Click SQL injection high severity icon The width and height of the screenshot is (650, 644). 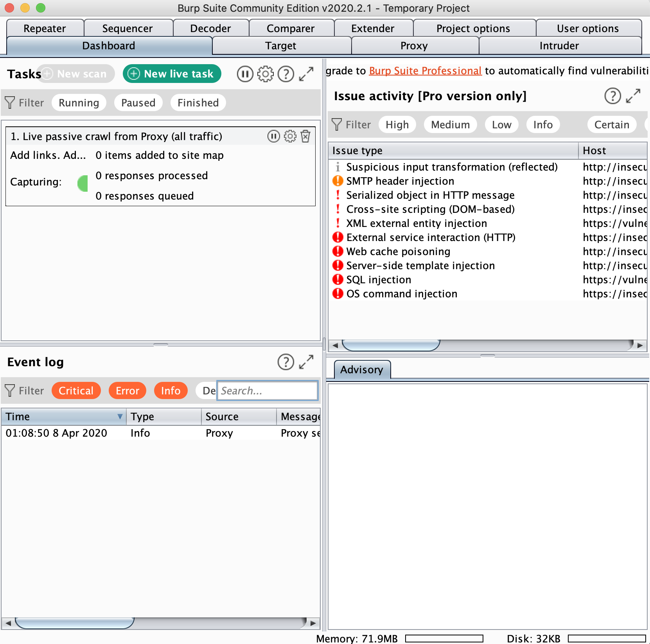[338, 279]
